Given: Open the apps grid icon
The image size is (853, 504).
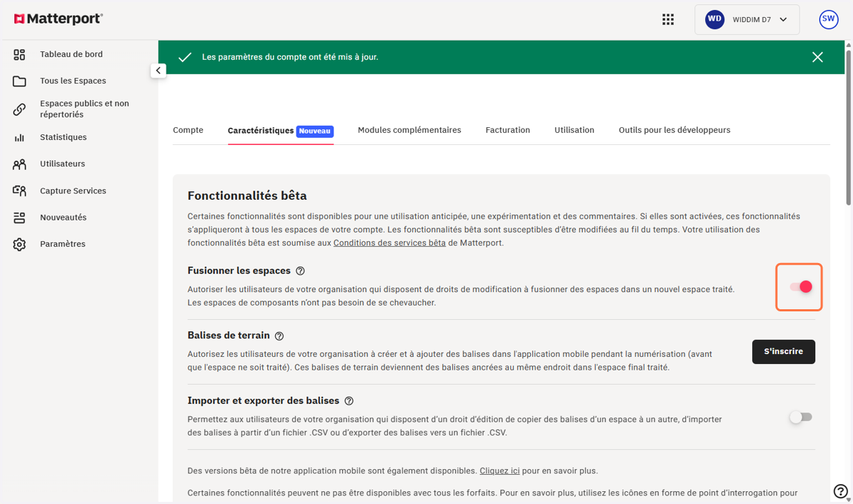Looking at the screenshot, I should point(667,20).
